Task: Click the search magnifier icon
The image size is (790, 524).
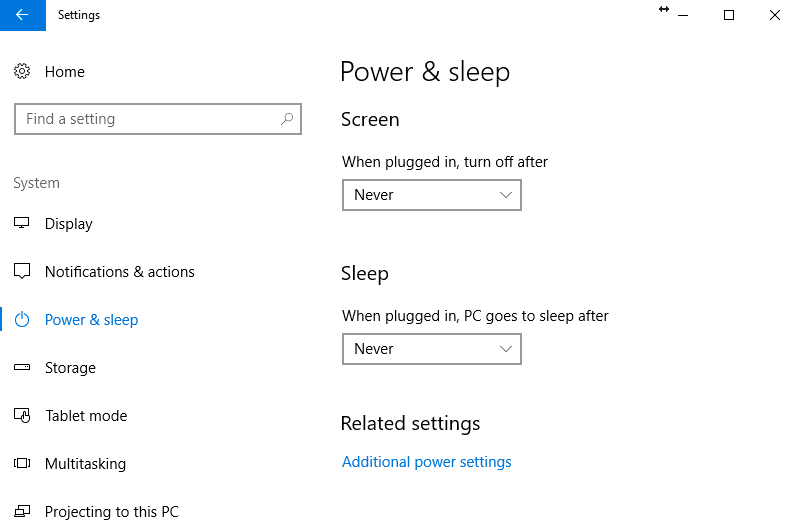Action: point(287,119)
